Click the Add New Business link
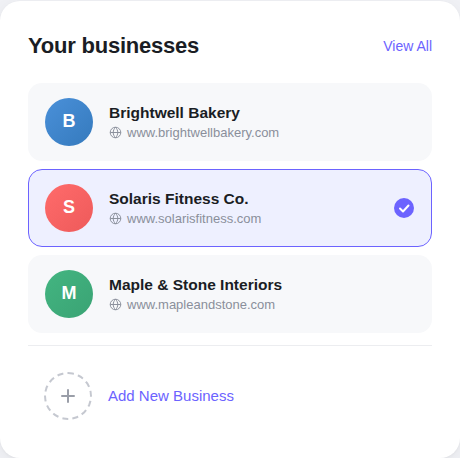 pos(171,396)
